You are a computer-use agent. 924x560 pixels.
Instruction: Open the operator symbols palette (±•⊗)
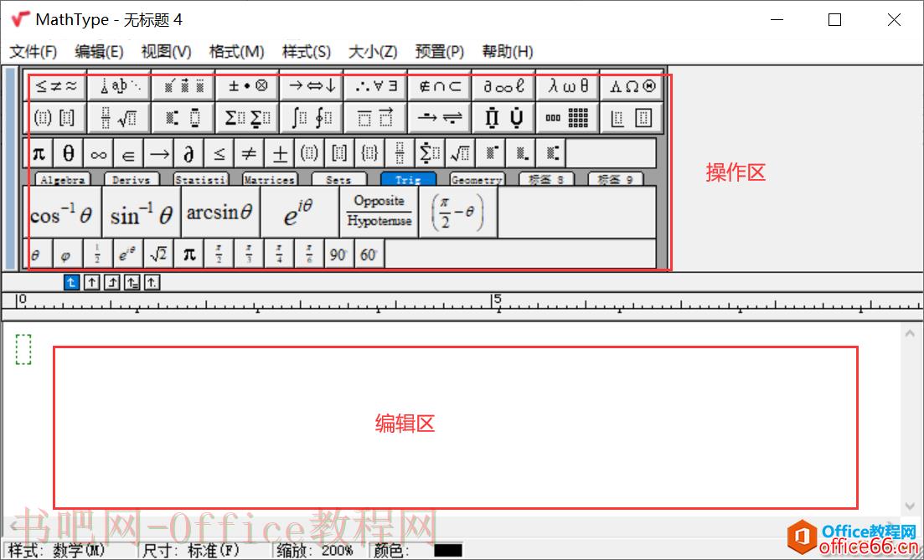coord(249,86)
